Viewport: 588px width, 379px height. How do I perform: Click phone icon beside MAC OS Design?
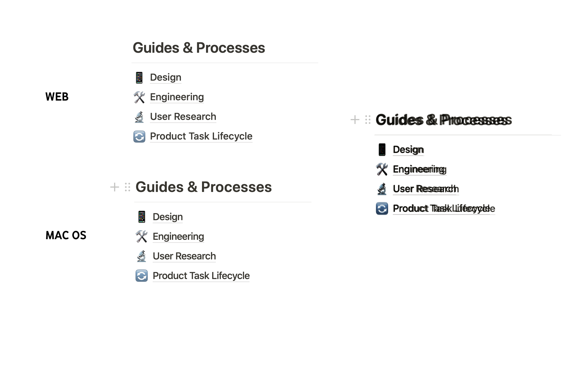(x=142, y=217)
